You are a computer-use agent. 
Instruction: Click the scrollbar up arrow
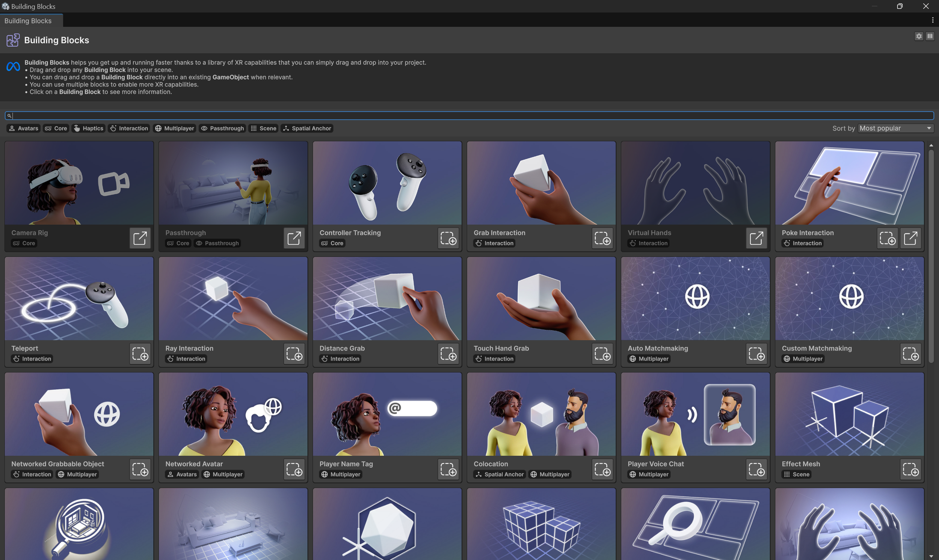[x=931, y=145]
